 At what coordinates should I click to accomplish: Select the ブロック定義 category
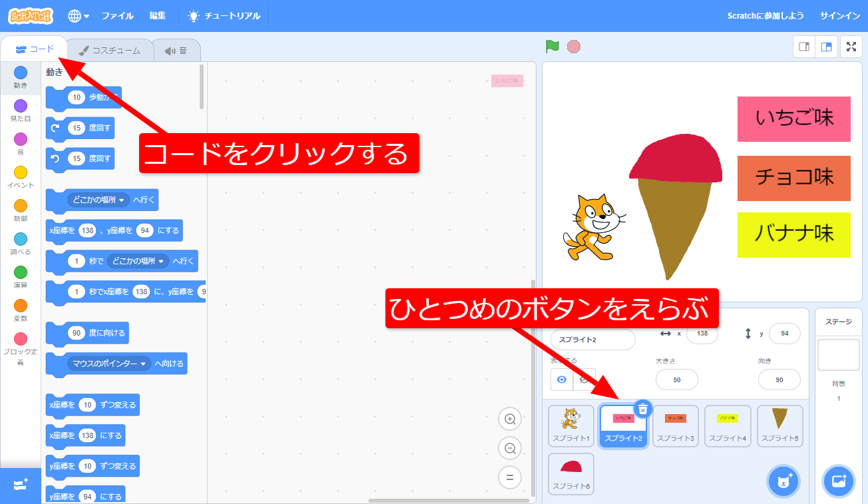(x=21, y=349)
